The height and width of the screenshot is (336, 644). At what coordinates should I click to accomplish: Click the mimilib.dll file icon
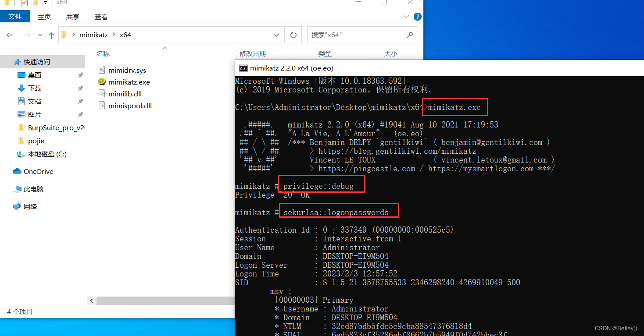[101, 94]
